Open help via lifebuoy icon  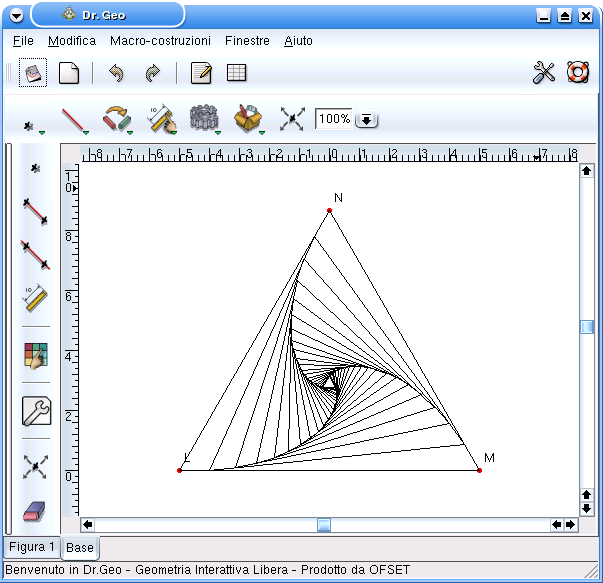click(578, 72)
